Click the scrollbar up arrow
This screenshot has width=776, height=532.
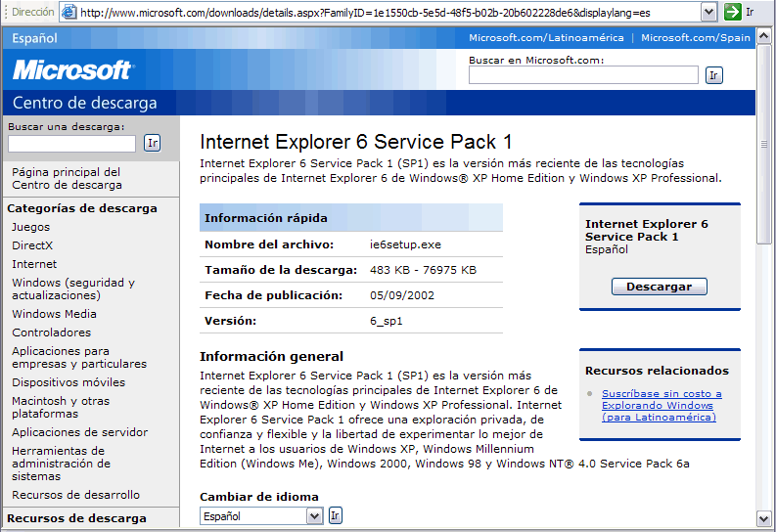(x=763, y=35)
